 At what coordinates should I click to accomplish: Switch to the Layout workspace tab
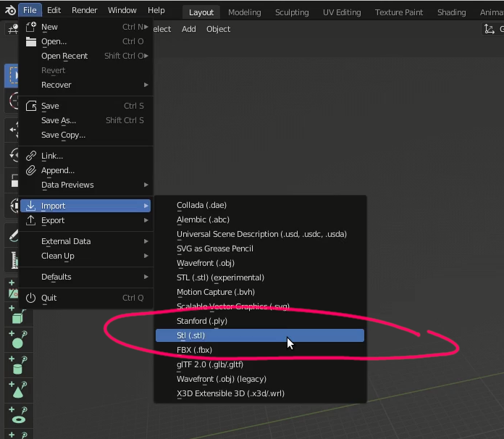pyautogui.click(x=201, y=12)
